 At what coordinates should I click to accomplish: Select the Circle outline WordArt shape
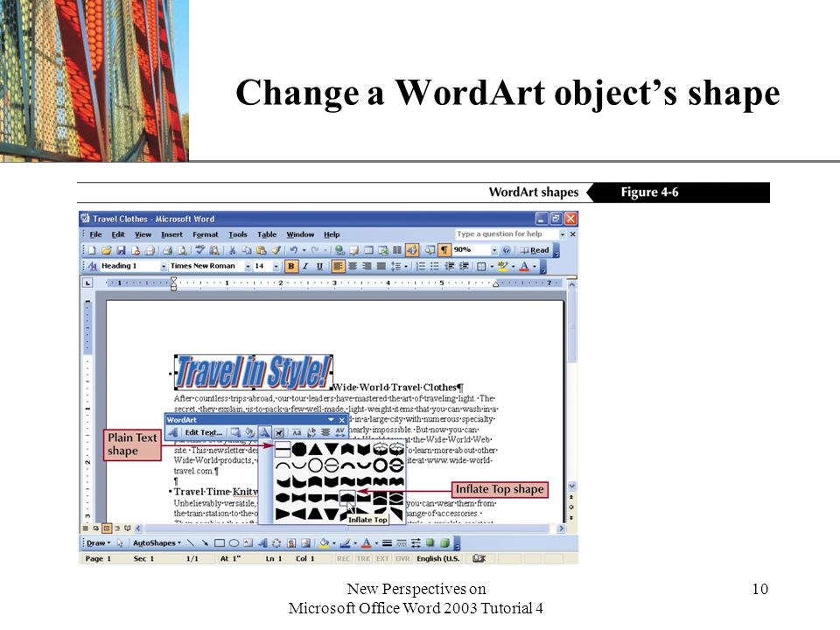pyautogui.click(x=316, y=465)
